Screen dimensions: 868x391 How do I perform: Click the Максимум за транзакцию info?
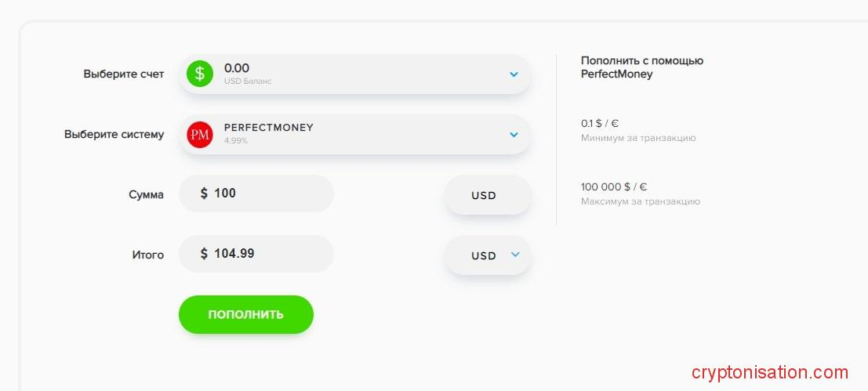pyautogui.click(x=640, y=201)
